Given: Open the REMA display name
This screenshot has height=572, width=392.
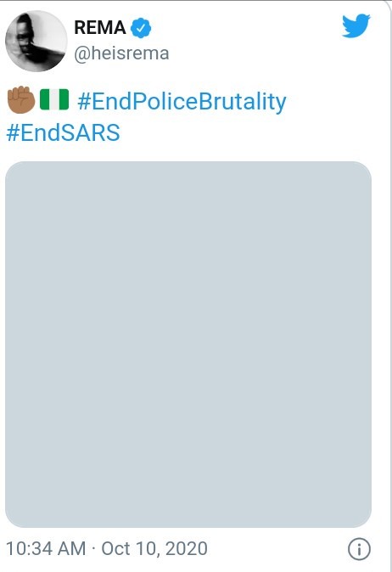Looking at the screenshot, I should click(100, 28).
